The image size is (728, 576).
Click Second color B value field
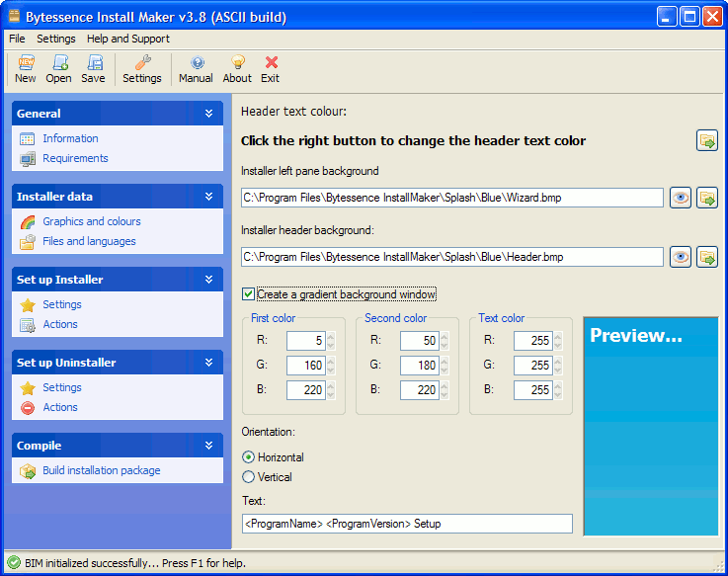(x=420, y=389)
